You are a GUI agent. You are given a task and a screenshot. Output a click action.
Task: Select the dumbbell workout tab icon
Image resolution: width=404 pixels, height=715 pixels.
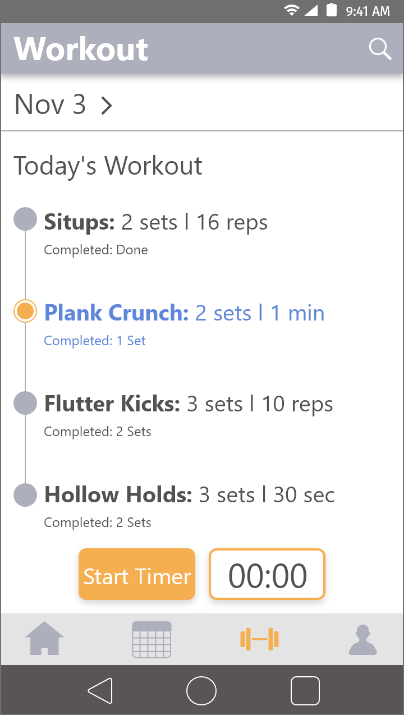(259, 639)
